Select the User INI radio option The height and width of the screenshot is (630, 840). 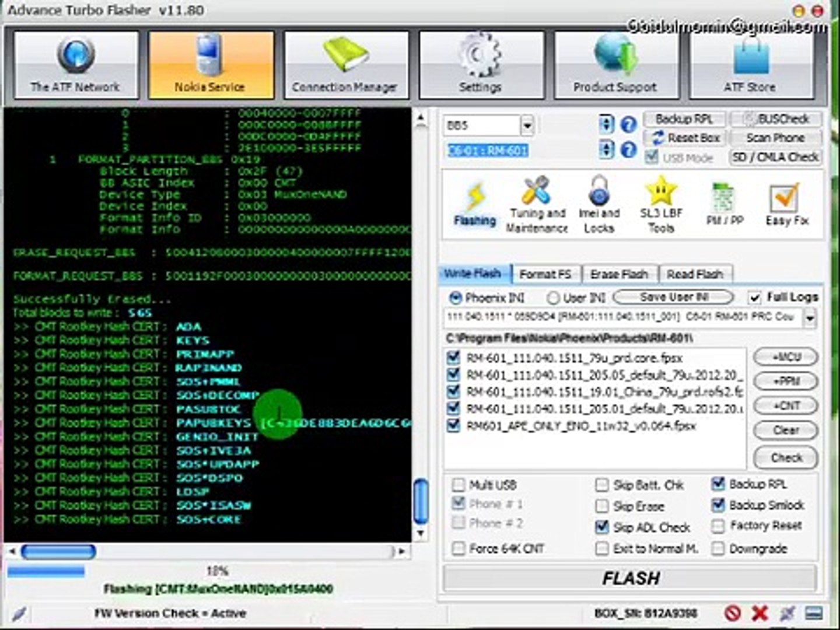[x=553, y=298]
